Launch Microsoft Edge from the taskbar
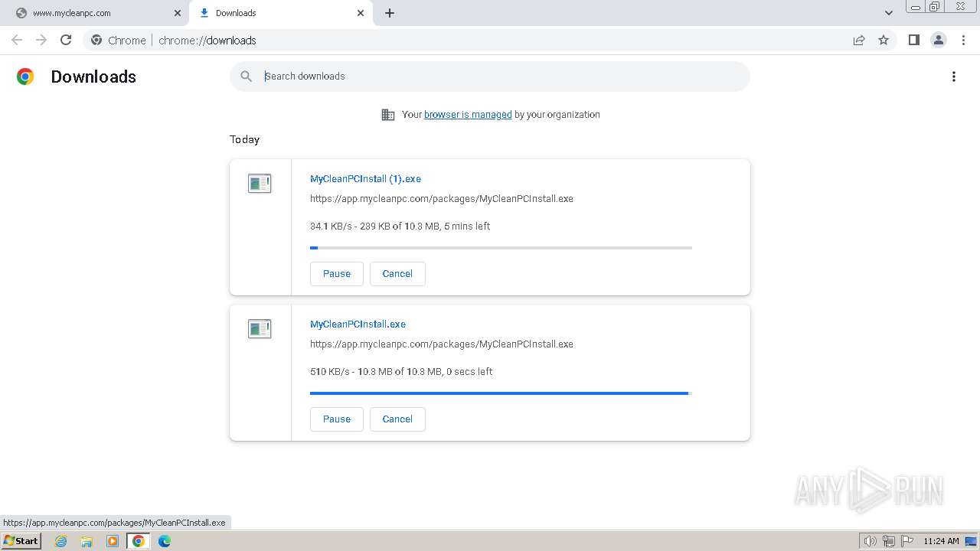Viewport: 980px width, 551px height. tap(164, 541)
